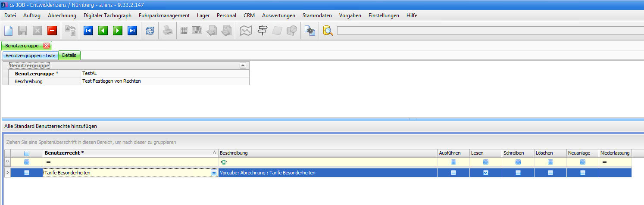The height and width of the screenshot is (205, 644).
Task: Open the Benutzerrecht dropdown arrow in row
Action: click(214, 173)
